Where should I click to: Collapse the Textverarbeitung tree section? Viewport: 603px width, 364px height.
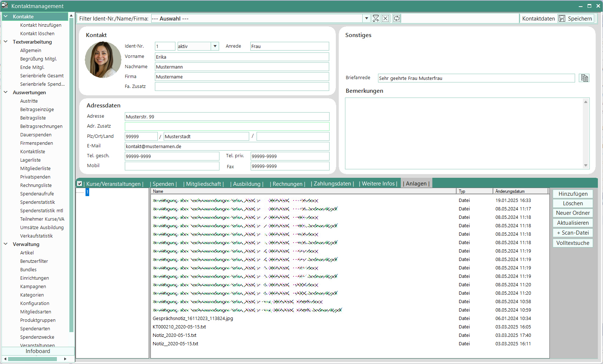[6, 42]
